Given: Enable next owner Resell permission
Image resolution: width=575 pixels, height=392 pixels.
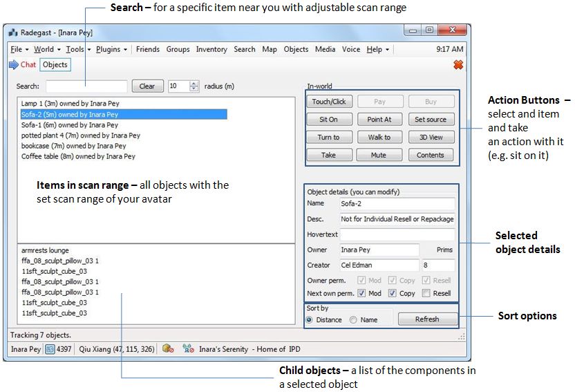Looking at the screenshot, I should click(426, 293).
